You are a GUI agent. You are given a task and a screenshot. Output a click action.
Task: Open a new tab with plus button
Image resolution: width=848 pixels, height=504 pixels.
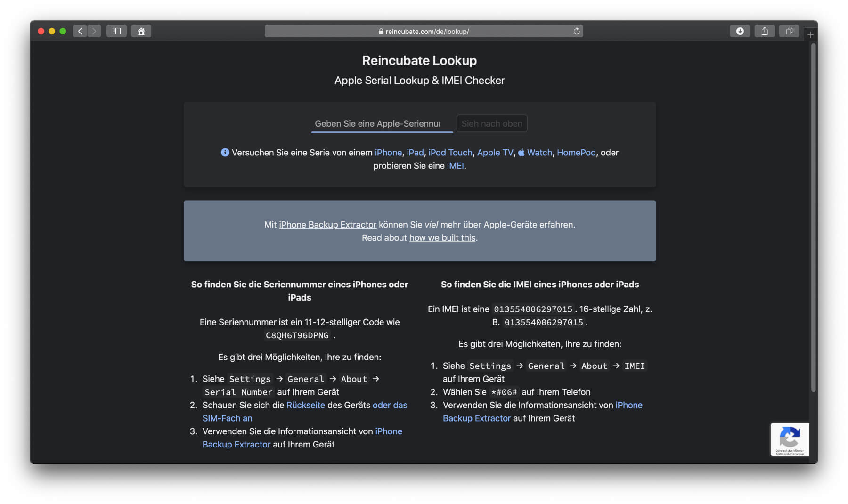coord(810,34)
